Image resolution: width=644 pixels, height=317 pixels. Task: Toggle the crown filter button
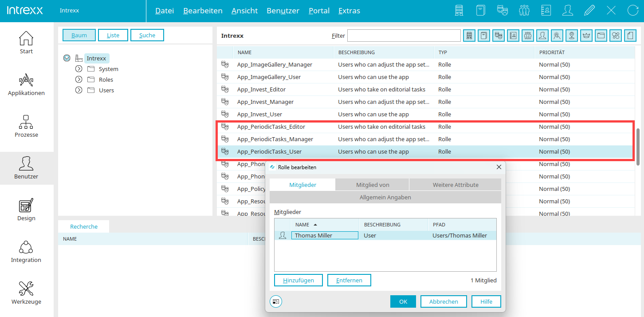tap(586, 36)
